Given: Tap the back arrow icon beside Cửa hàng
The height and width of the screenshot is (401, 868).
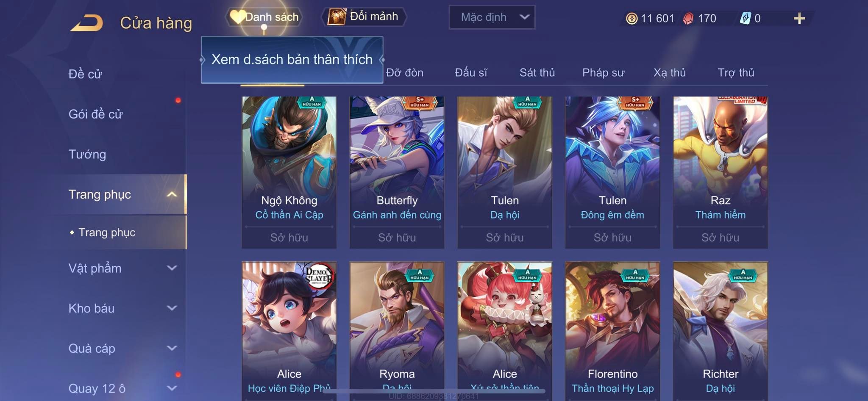Looking at the screenshot, I should tap(87, 23).
